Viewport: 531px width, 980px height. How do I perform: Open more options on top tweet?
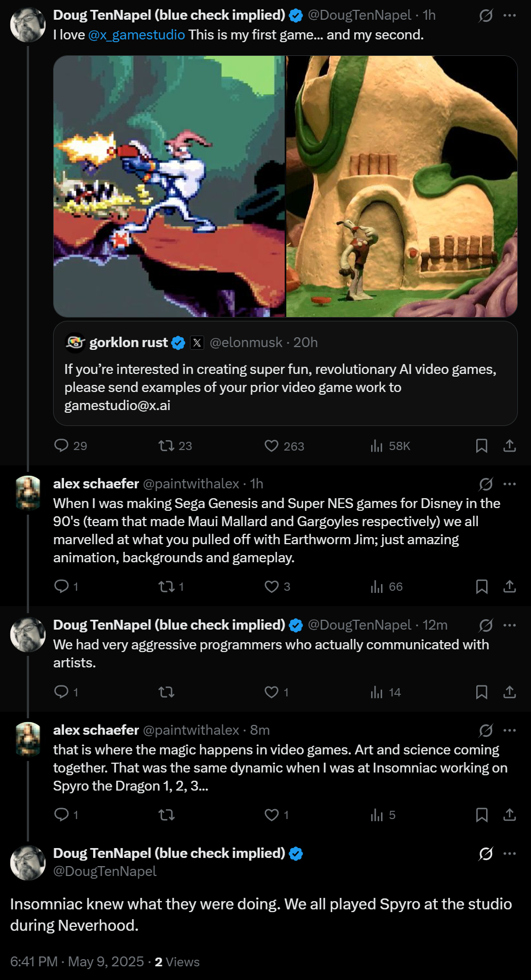pyautogui.click(x=510, y=15)
